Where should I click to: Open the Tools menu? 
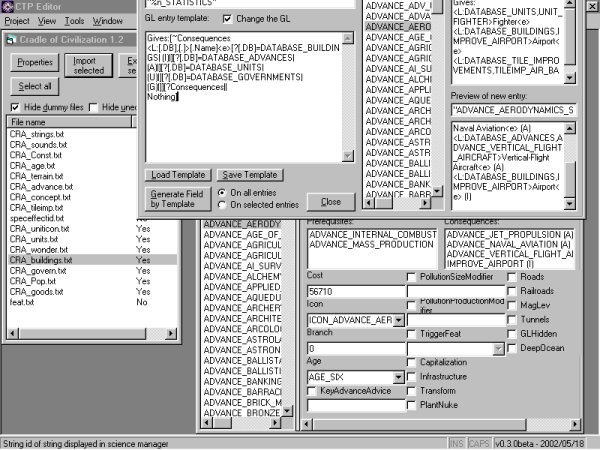tap(74, 20)
